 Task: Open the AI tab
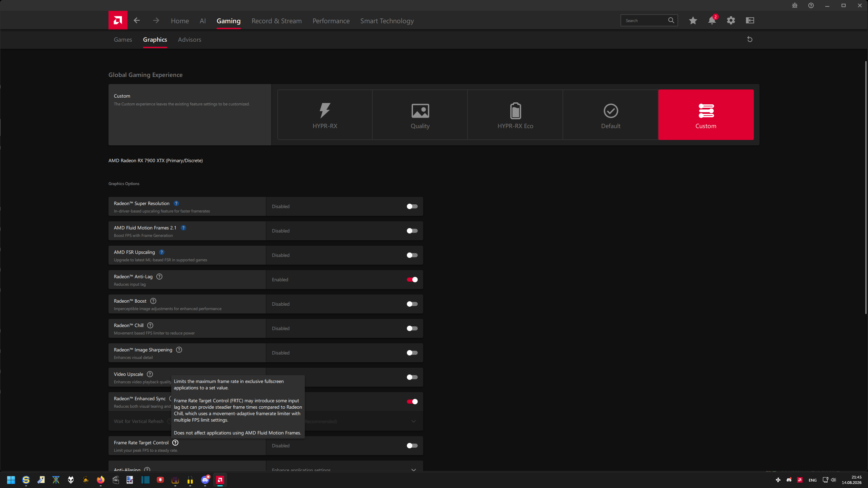[x=203, y=21]
